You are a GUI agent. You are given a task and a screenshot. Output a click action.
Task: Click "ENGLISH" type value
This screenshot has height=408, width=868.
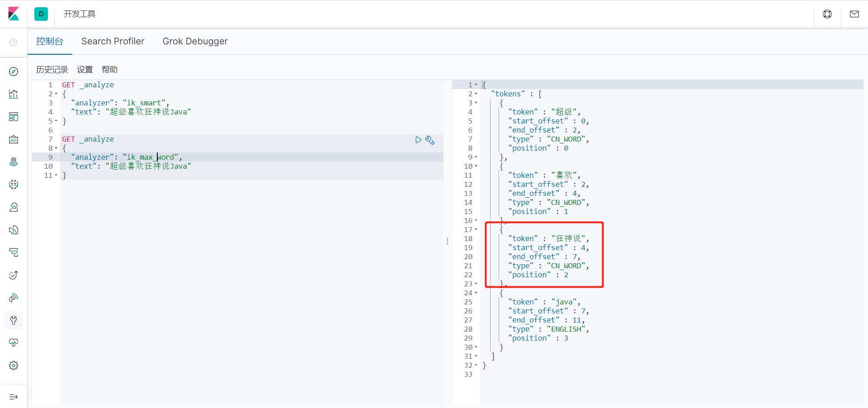tap(566, 329)
